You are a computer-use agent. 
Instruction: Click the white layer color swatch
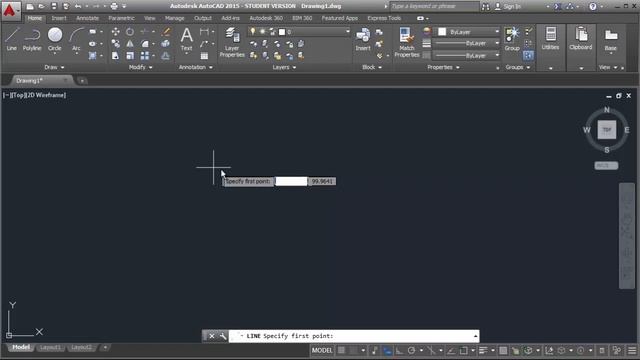(282, 32)
